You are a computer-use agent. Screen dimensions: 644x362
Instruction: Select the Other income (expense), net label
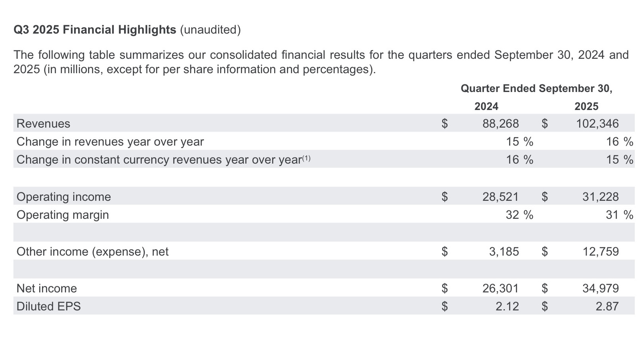click(92, 252)
